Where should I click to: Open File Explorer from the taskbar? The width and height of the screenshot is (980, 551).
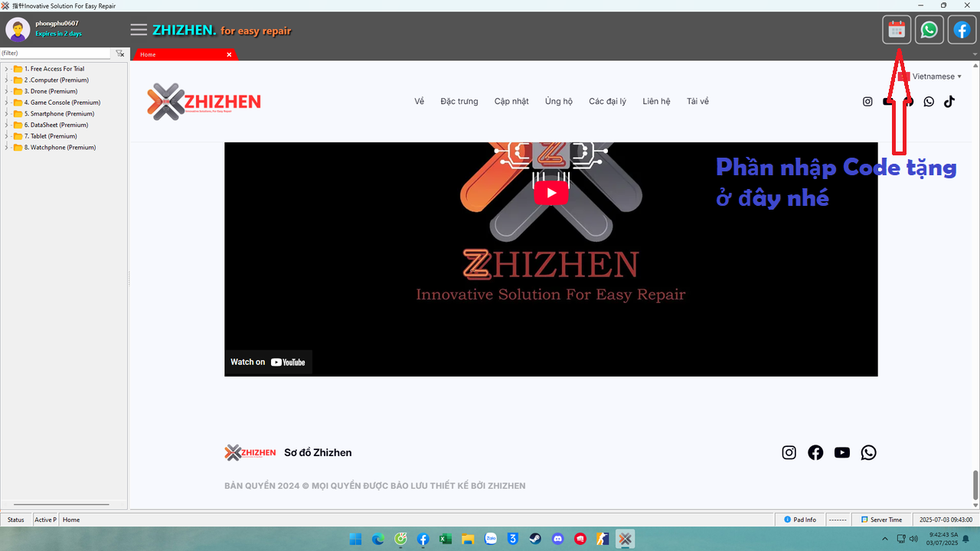pyautogui.click(x=468, y=539)
